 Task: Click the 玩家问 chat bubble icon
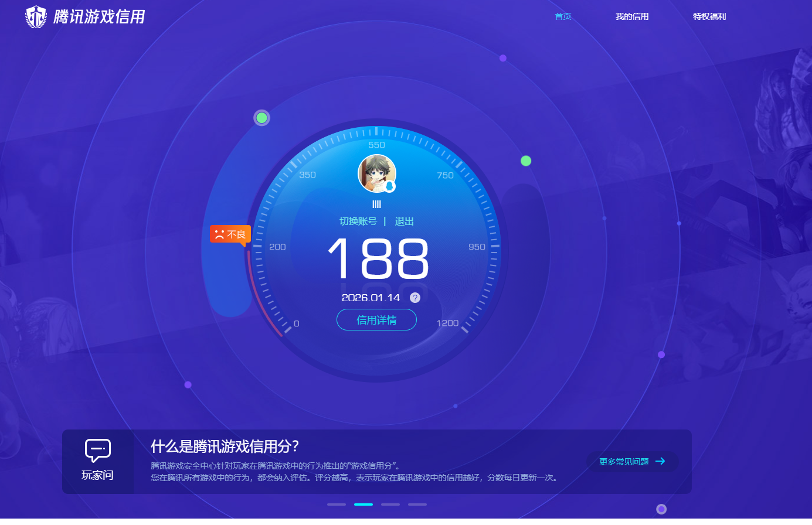pos(97,450)
